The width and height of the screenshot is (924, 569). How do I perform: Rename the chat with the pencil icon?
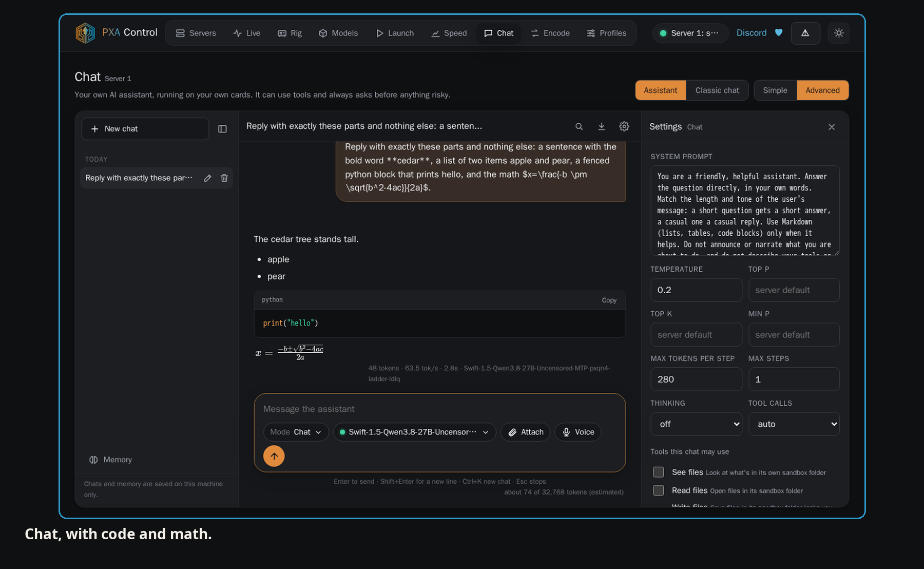[x=207, y=178]
